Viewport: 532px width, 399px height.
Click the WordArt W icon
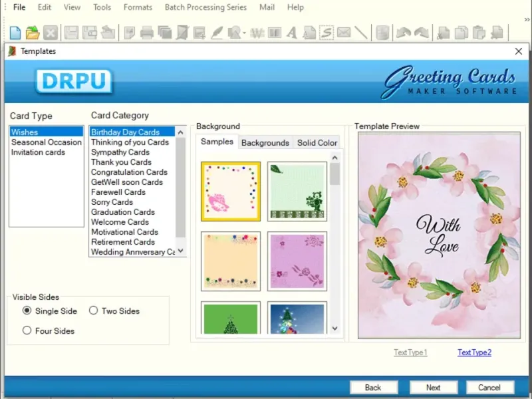coord(257,33)
